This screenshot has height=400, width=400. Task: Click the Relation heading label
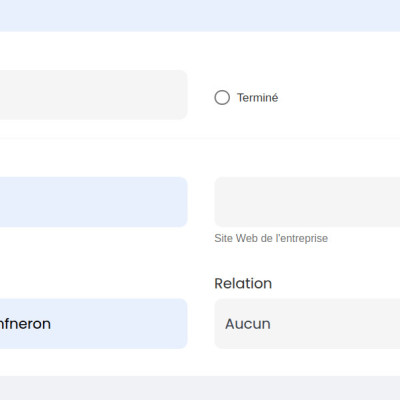[243, 283]
